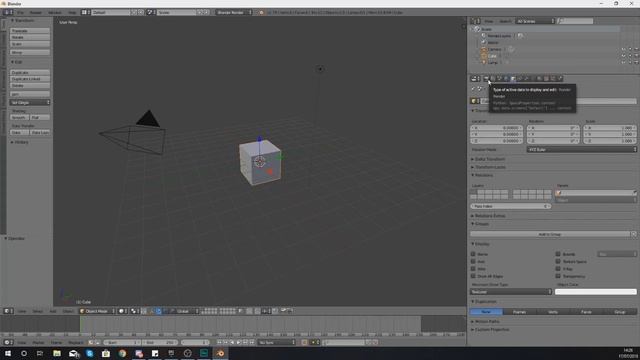The height and width of the screenshot is (360, 640).
Task: Enable the Wire display checkbox
Action: tap(473, 269)
